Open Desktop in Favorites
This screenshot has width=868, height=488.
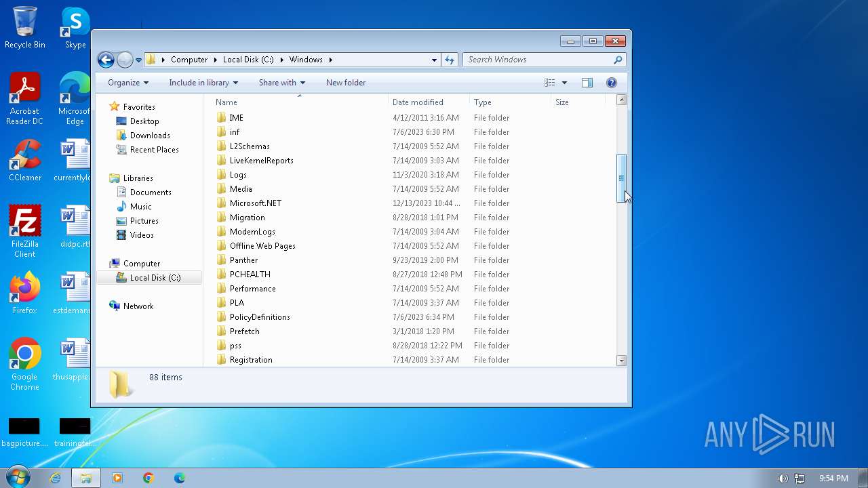[144, 121]
